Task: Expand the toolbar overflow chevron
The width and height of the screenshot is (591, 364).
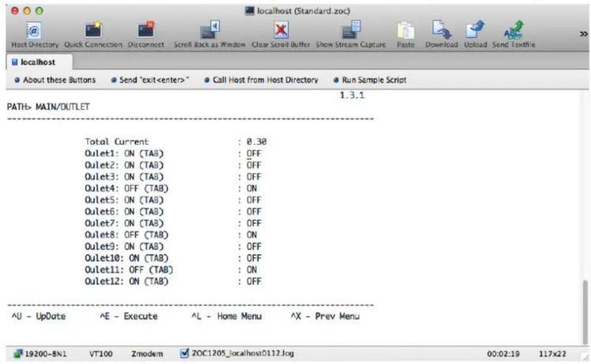Action: coord(583,34)
